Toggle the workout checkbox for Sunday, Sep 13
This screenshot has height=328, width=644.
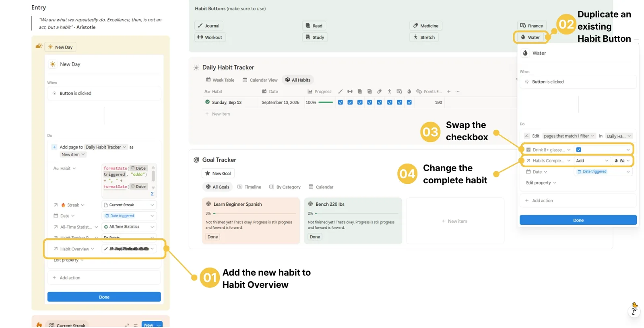[350, 102]
